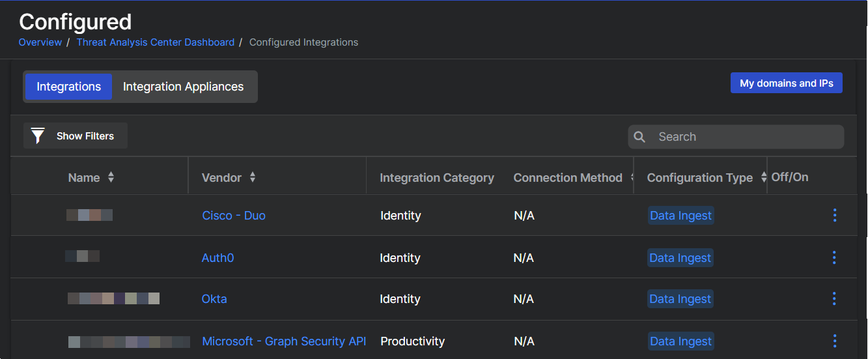Switch to Integration Appliances tab

click(183, 87)
